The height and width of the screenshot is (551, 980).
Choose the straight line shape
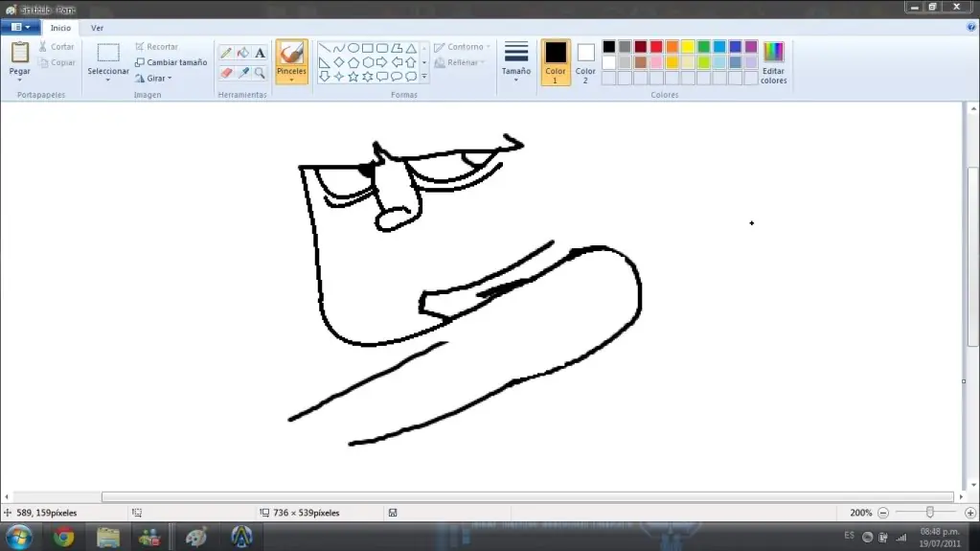coord(325,48)
